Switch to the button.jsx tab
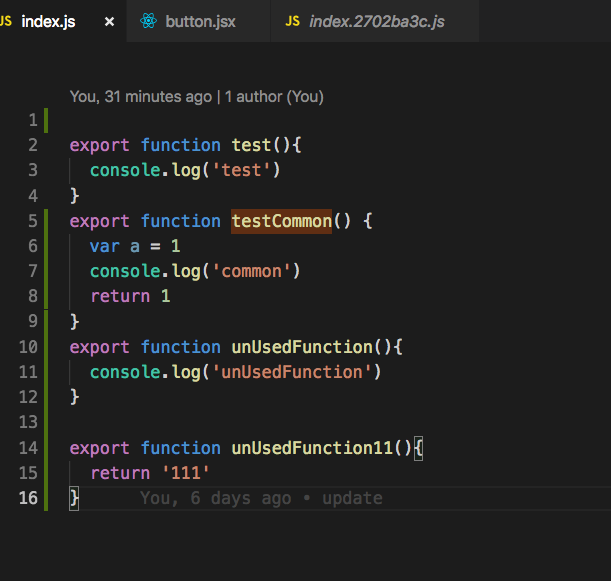Screen dimensions: 611x581 [200, 21]
